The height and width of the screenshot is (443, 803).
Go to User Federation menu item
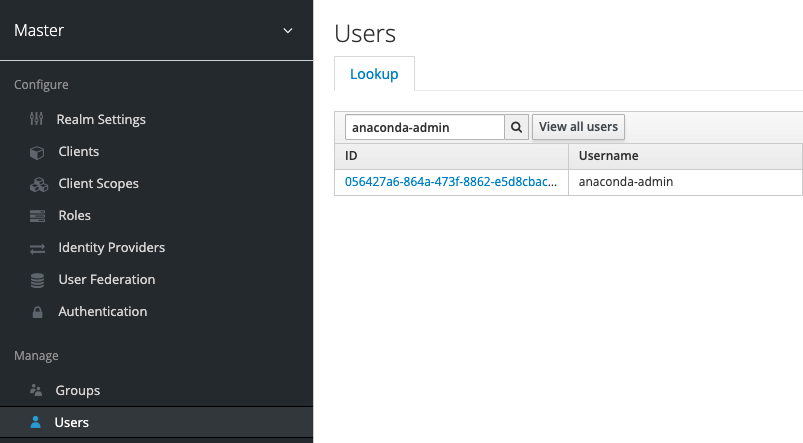(107, 280)
